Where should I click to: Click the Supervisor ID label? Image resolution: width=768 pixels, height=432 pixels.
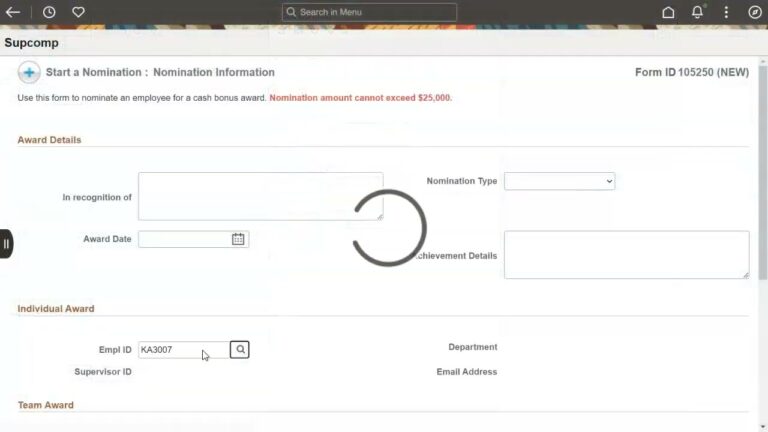click(103, 372)
